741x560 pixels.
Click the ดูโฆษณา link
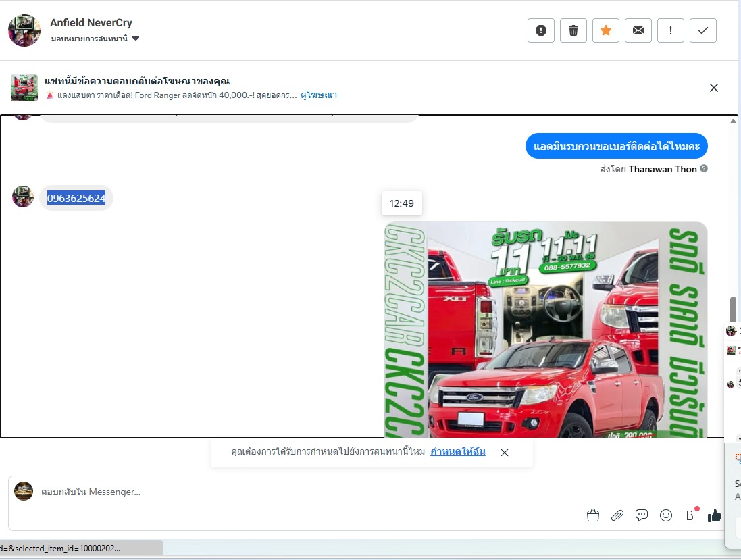click(x=319, y=95)
